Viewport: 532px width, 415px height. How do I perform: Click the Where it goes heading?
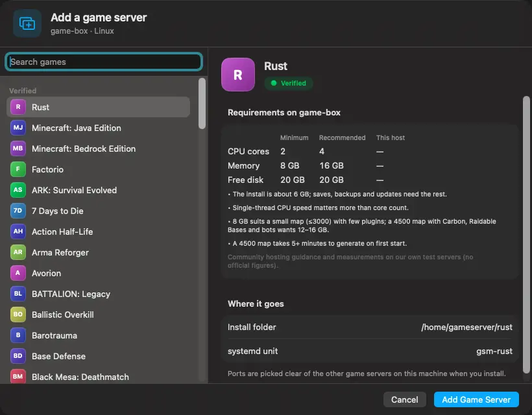pyautogui.click(x=256, y=303)
